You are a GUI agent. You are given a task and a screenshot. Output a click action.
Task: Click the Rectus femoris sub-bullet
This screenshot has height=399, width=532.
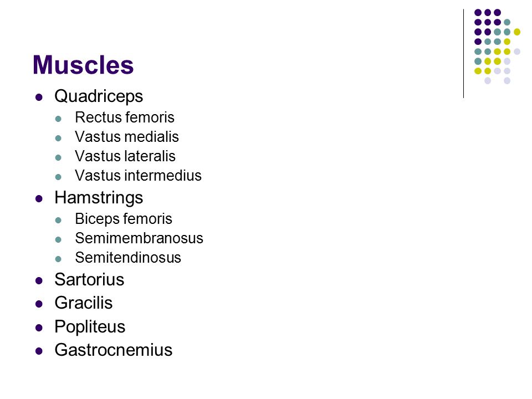[x=125, y=117]
